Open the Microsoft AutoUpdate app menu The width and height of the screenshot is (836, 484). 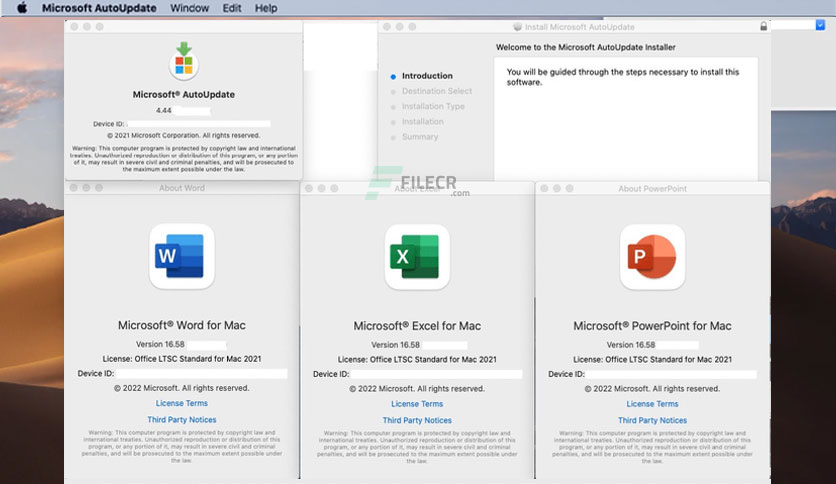(99, 8)
